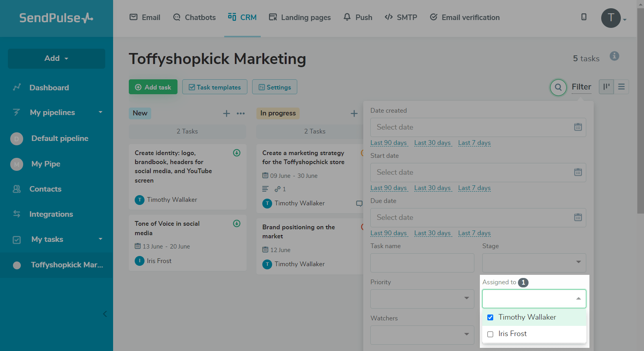Open Task templates

[x=215, y=87]
